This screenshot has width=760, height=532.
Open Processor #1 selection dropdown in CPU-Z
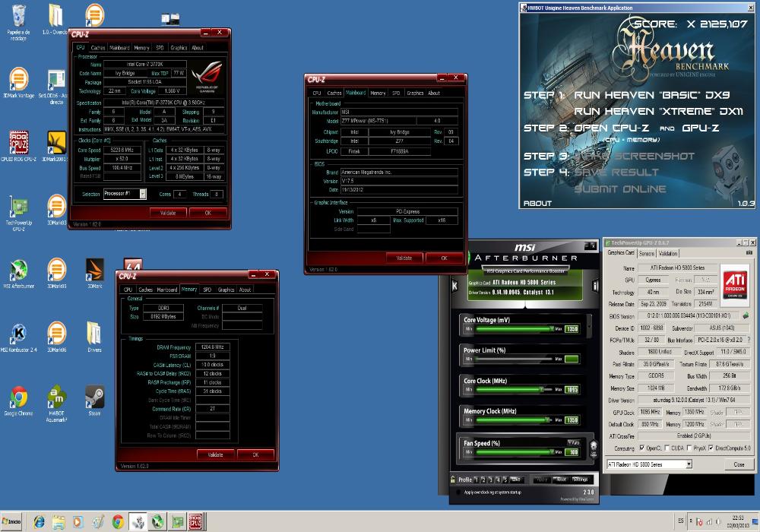pyautogui.click(x=143, y=194)
